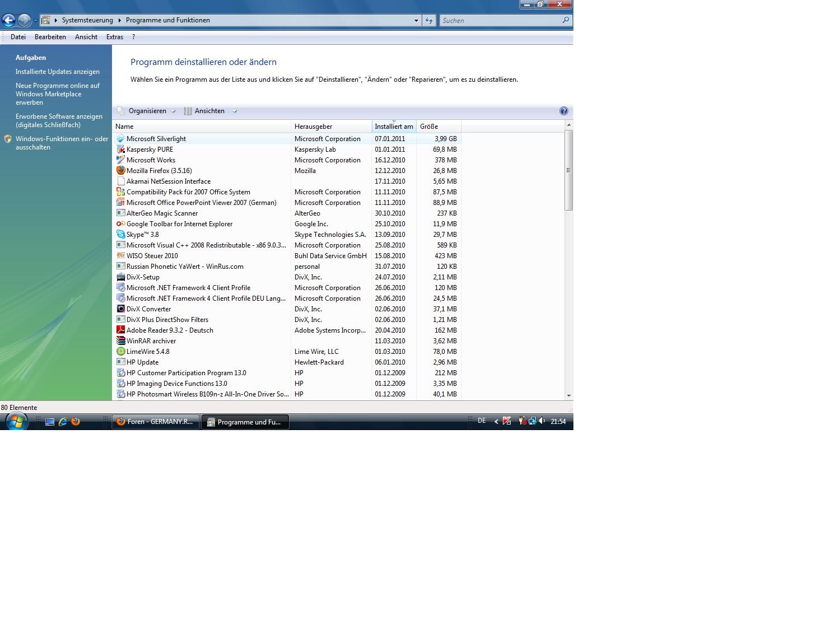Click the DE language indicator
840x630 pixels.
(482, 421)
